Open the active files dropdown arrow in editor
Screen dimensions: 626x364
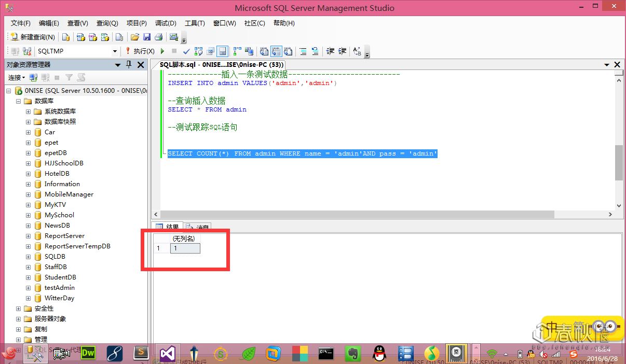click(x=607, y=65)
